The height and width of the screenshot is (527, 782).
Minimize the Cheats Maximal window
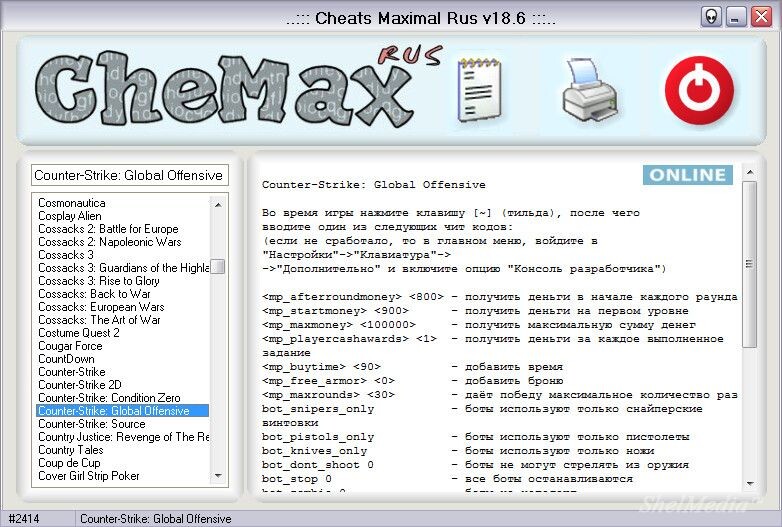[735, 17]
